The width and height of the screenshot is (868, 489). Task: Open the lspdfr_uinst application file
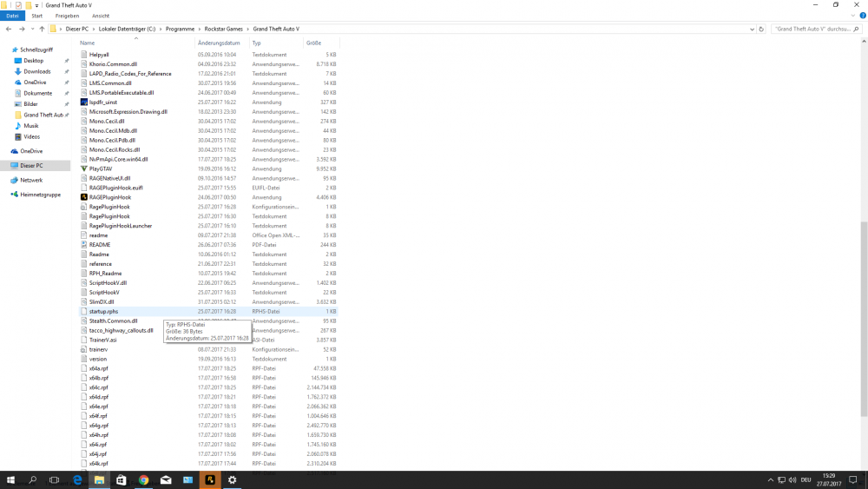[103, 102]
